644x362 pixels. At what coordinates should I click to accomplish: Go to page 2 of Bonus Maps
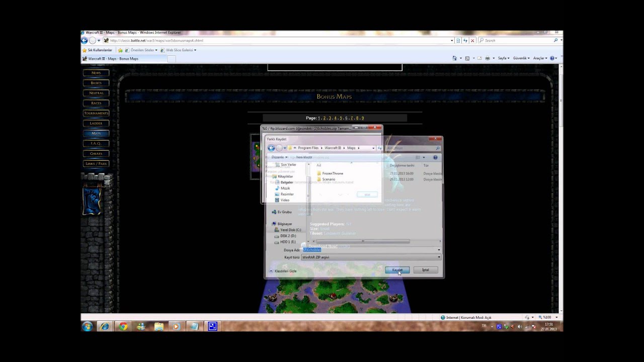[x=325, y=118]
